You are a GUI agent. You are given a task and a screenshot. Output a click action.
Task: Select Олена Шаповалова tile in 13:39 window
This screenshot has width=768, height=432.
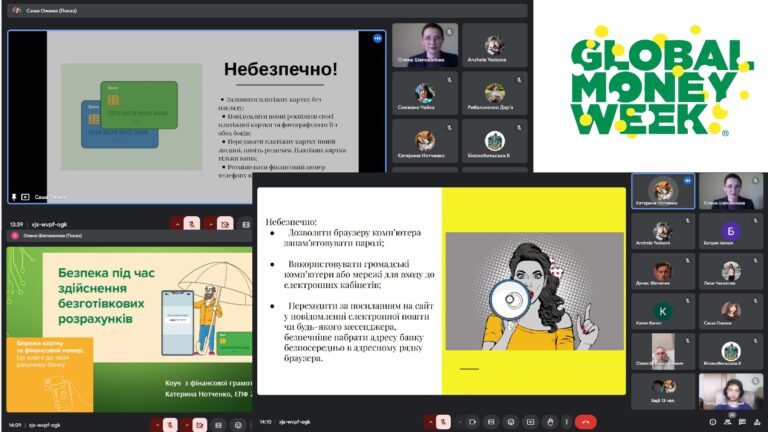(425, 45)
